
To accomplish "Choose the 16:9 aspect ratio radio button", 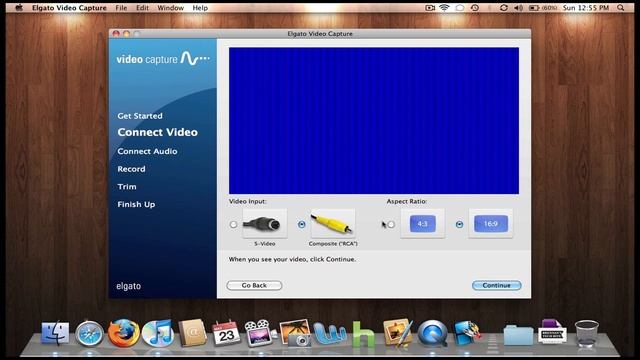I will [459, 224].
